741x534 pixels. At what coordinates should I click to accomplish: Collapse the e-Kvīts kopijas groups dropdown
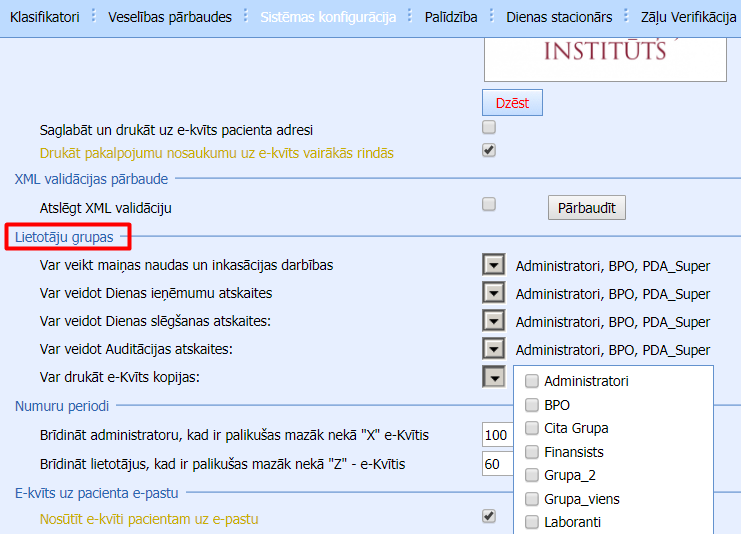coord(493,377)
